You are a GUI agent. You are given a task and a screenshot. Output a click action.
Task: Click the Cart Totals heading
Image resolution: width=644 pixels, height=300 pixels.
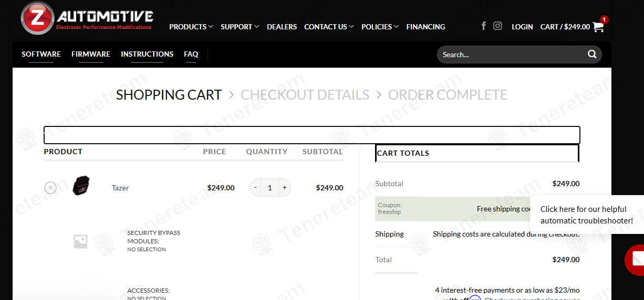click(403, 153)
